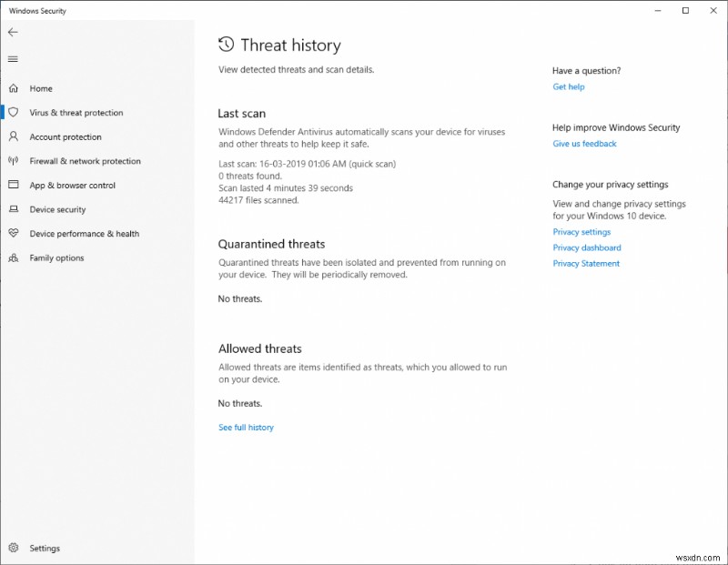
Task: Go to the Privacy dashboard link
Action: 587,247
